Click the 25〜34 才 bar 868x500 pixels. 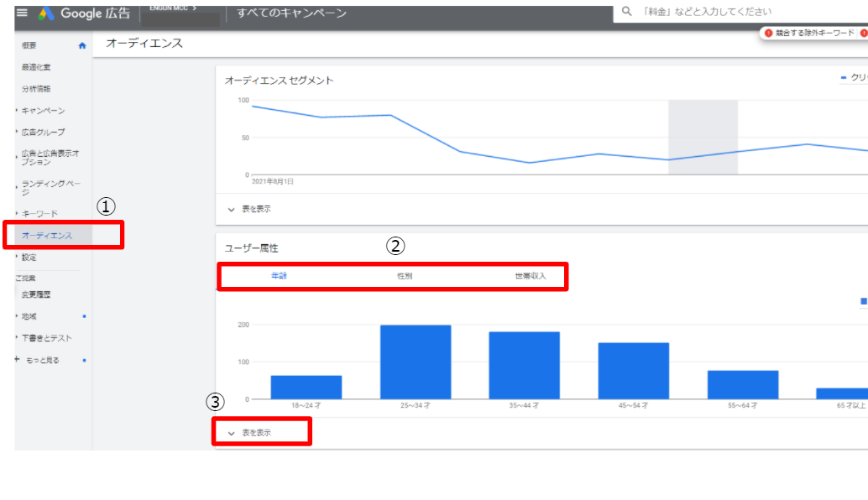pos(416,362)
